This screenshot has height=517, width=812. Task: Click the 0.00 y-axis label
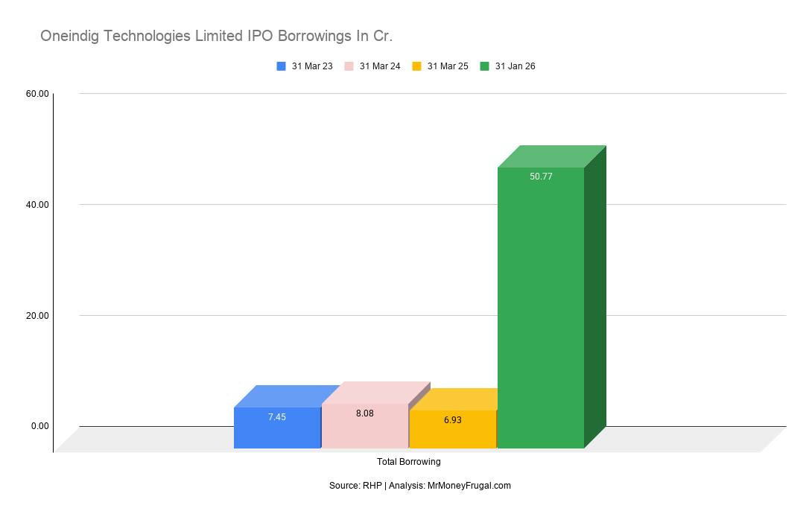(40, 426)
